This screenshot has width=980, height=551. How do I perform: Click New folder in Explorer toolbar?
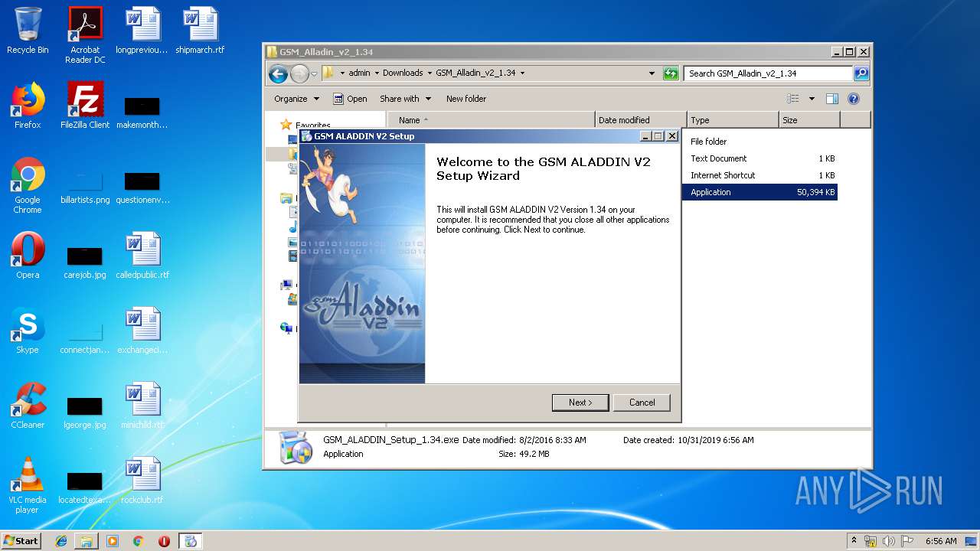tap(466, 99)
